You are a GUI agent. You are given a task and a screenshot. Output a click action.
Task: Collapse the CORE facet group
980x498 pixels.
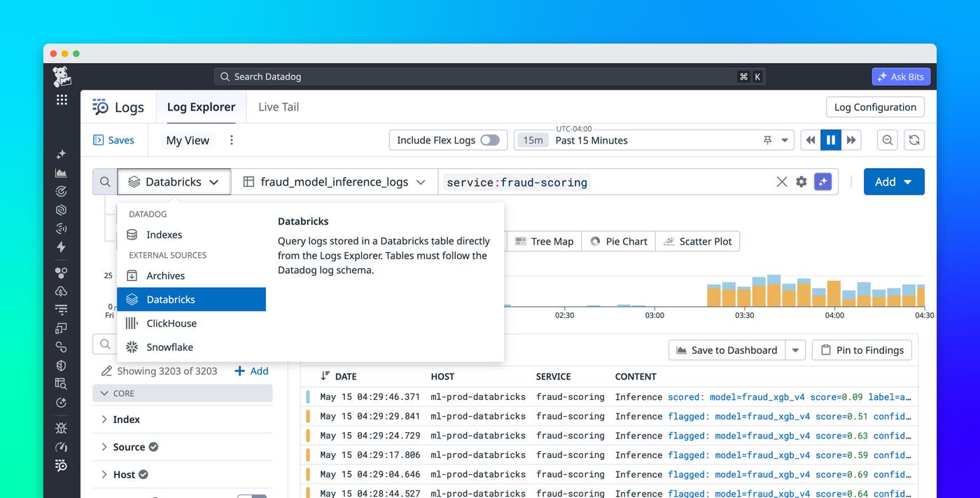pyautogui.click(x=183, y=394)
